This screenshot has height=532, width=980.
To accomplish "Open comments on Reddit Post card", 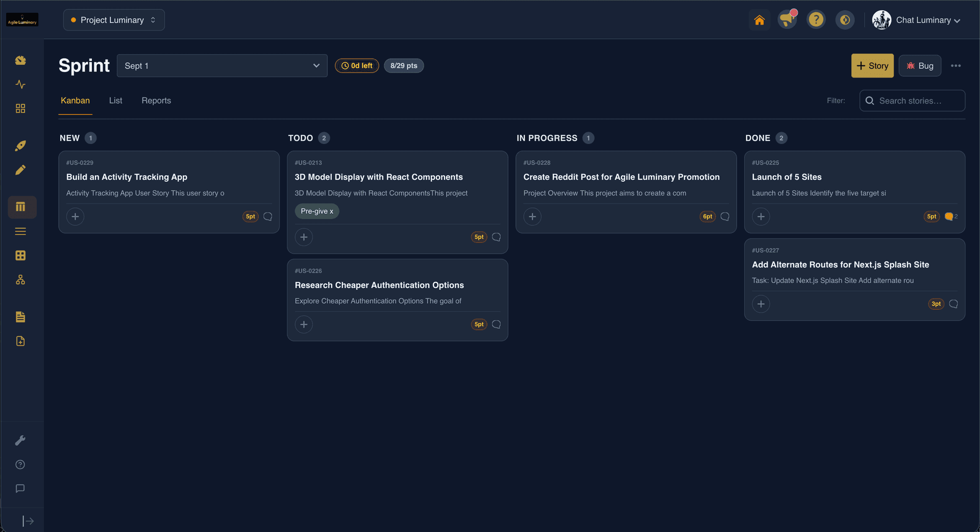I will [725, 216].
